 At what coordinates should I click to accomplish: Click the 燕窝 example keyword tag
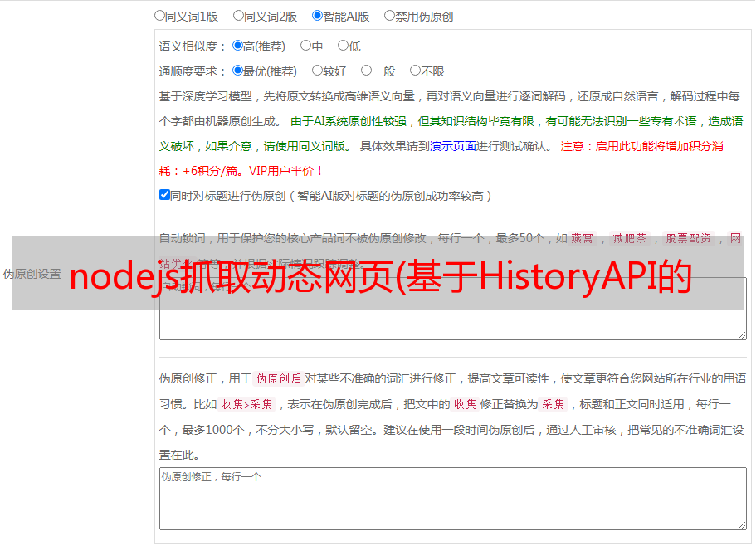click(x=582, y=238)
